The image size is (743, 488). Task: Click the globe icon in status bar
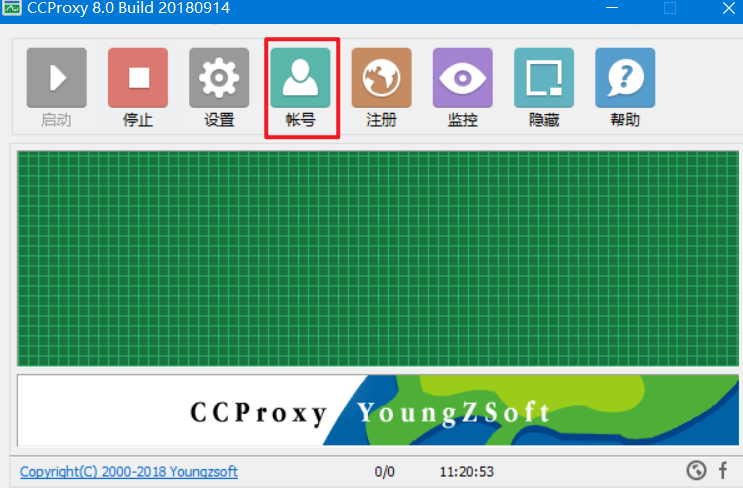(696, 470)
